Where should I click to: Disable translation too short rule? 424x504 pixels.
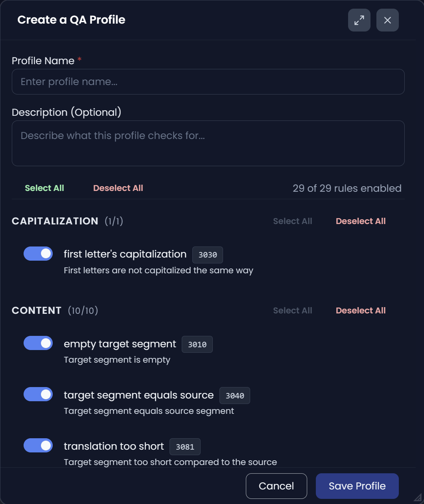[x=38, y=445]
